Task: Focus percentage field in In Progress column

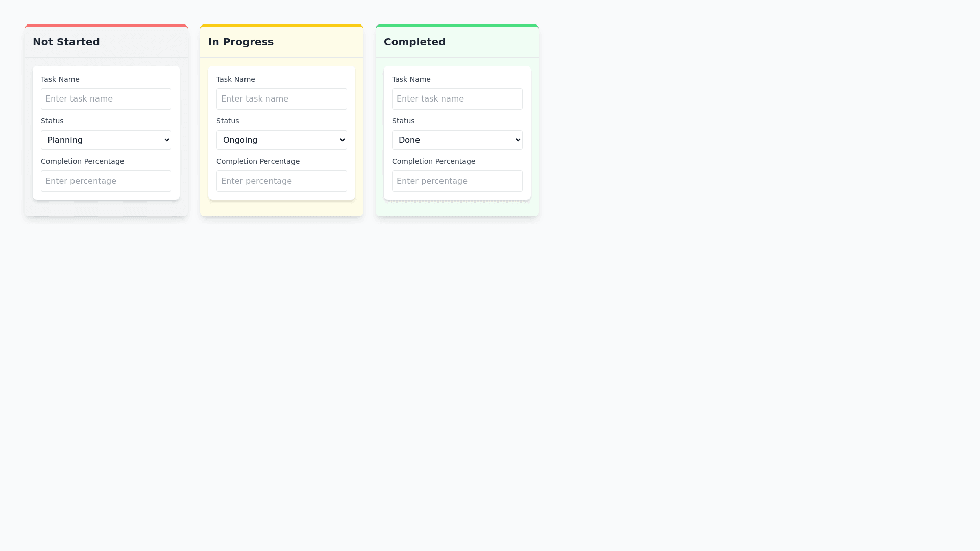Action: point(281,181)
